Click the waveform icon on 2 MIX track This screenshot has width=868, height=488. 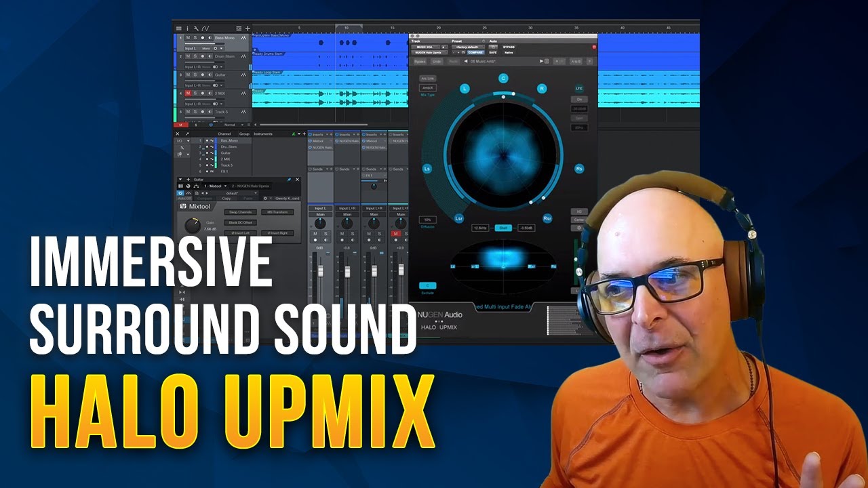click(243, 94)
